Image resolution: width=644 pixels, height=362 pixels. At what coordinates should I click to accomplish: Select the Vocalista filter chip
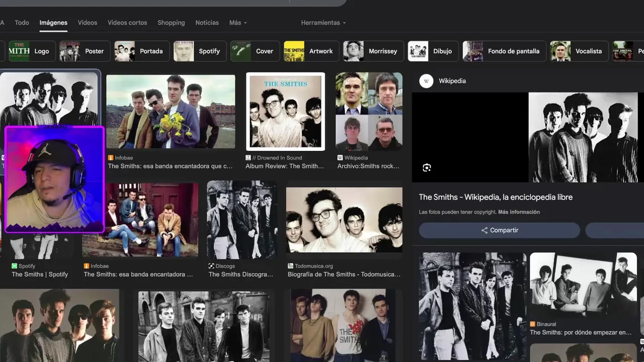pyautogui.click(x=579, y=51)
